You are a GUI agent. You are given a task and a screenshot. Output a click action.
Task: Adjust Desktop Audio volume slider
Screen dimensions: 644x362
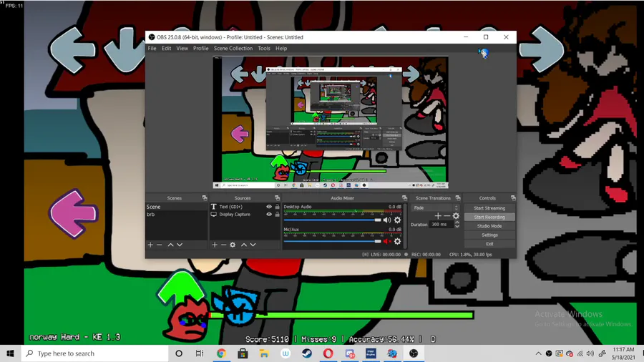click(332, 220)
